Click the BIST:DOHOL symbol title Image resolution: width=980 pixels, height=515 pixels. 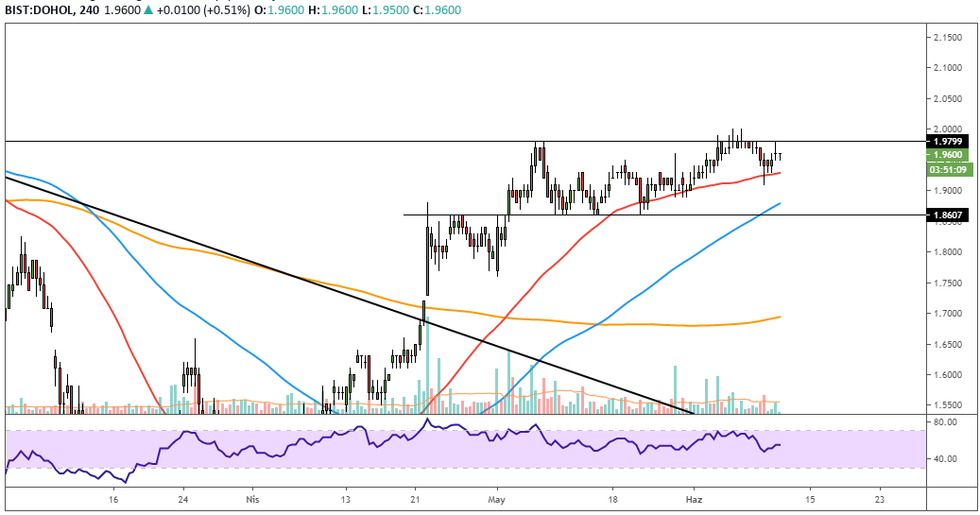[x=40, y=10]
